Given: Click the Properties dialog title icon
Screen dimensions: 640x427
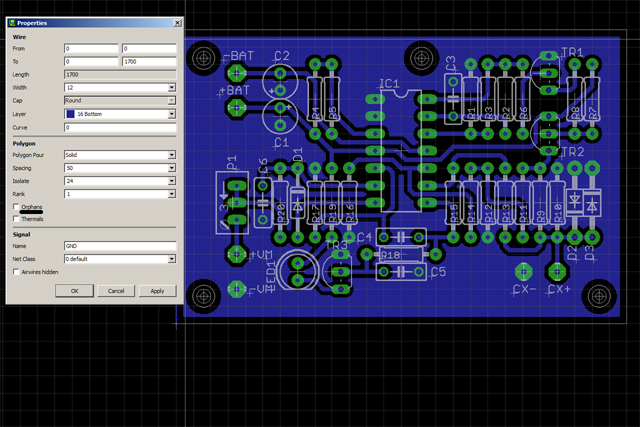Looking at the screenshot, I should (11, 22).
